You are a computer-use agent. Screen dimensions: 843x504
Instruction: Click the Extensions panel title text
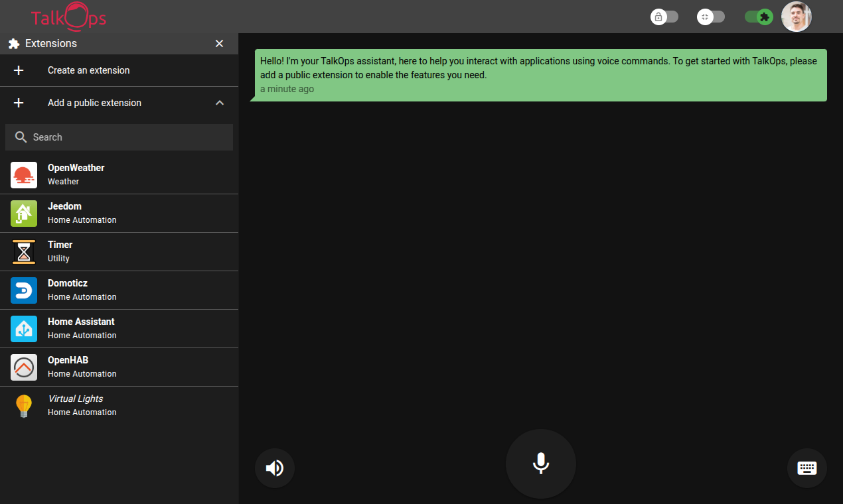(51, 44)
